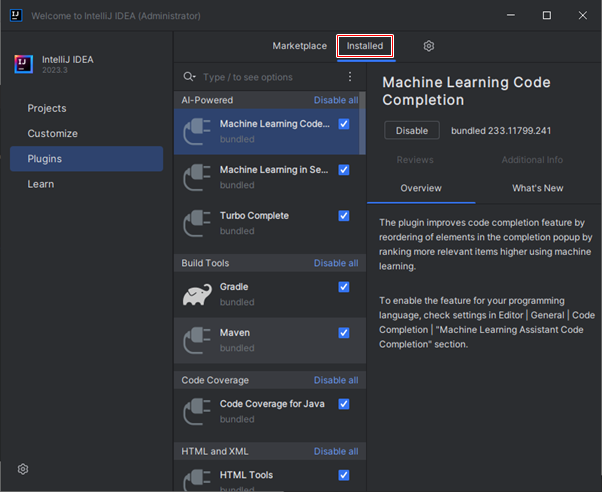Click Disable all for AI-Powered
The width and height of the screenshot is (602, 492).
point(336,100)
